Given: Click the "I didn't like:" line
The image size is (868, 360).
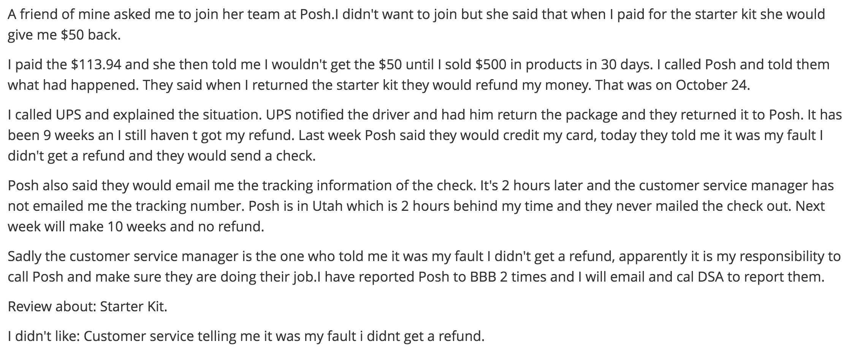Looking at the screenshot, I should (246, 336).
